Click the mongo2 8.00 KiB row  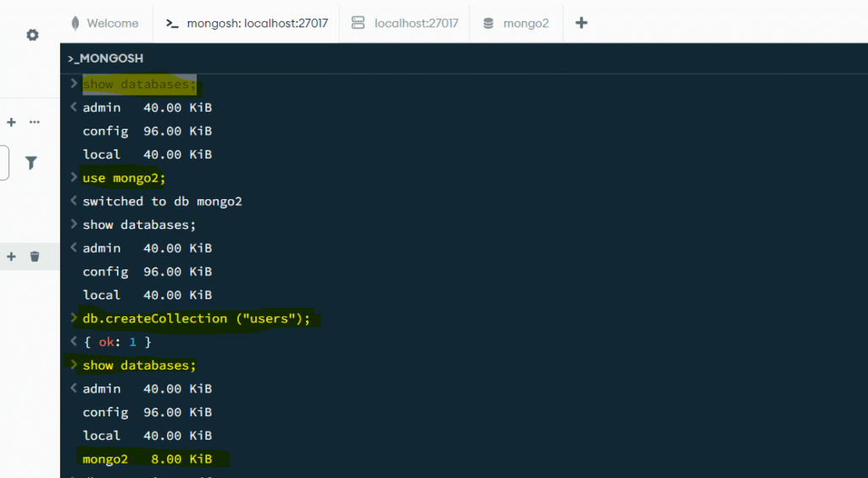[147, 459]
